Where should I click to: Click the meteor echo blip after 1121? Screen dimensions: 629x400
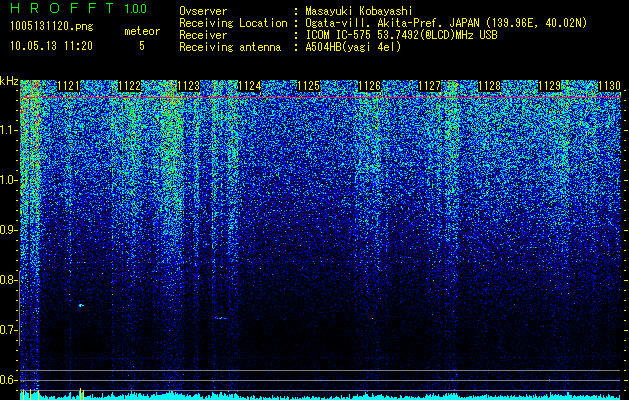(x=81, y=306)
